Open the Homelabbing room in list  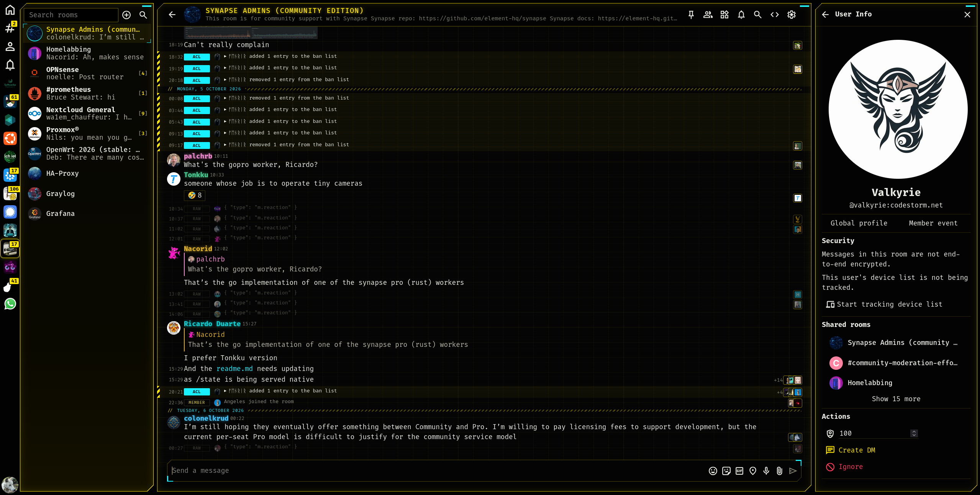[x=87, y=53]
